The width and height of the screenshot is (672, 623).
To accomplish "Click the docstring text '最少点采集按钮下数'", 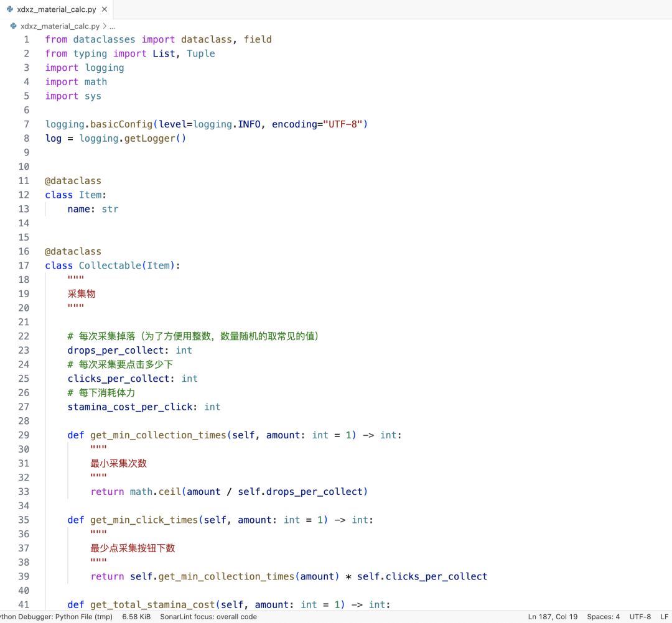I will (x=133, y=548).
